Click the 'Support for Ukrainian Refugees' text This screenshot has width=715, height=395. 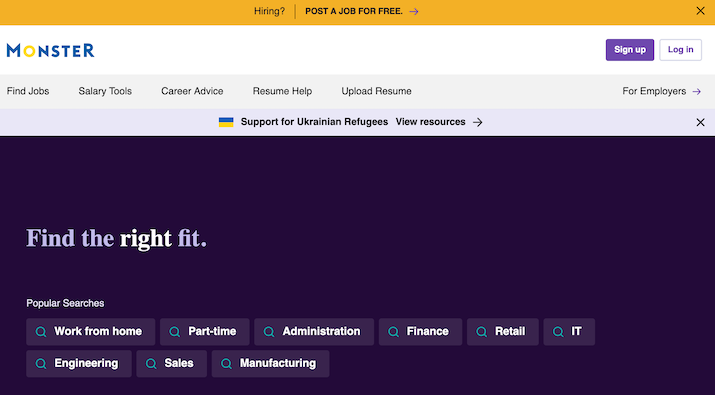click(314, 122)
